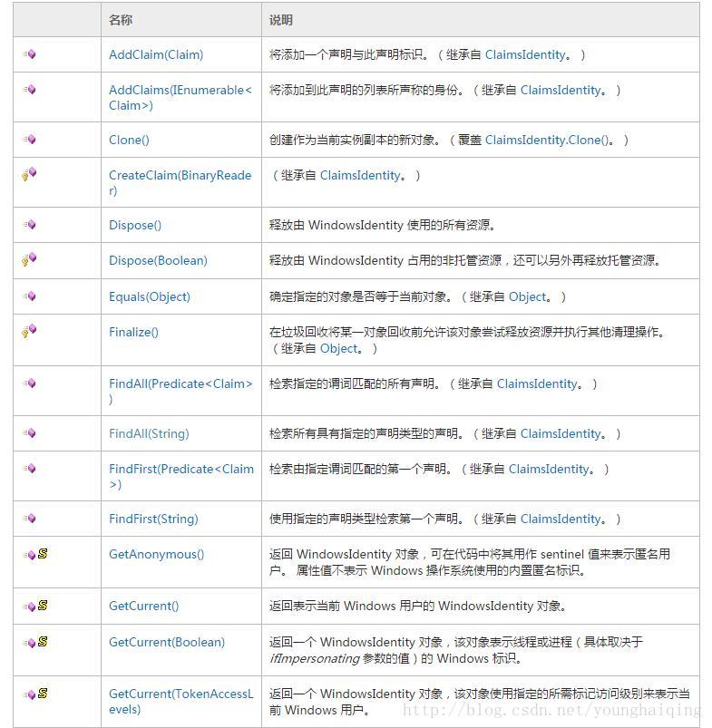Click the GetAnonymous description mentioning sentinel
The width and height of the screenshot is (712, 728).
click(470, 562)
